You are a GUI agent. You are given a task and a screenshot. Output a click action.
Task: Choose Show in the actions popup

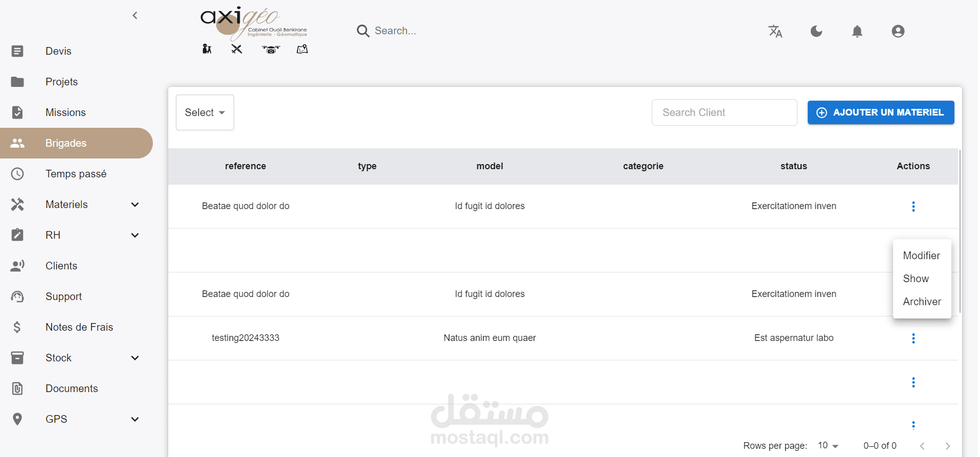pyautogui.click(x=922, y=279)
